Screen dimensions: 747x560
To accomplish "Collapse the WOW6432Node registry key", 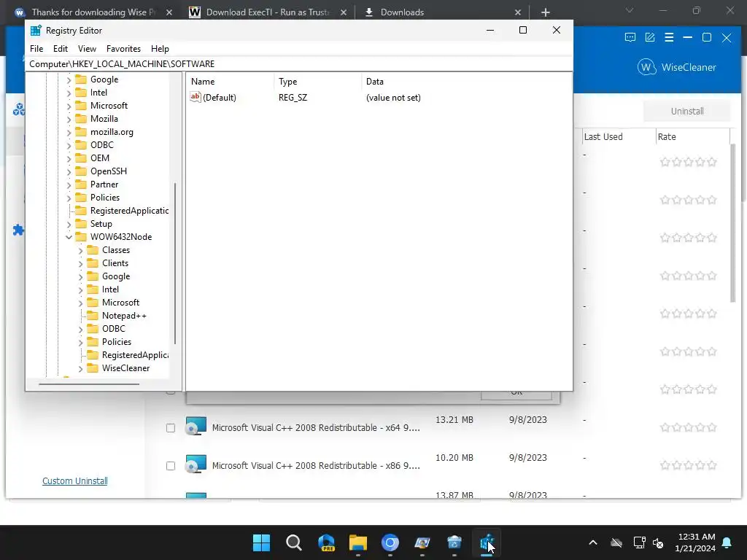I will [69, 237].
